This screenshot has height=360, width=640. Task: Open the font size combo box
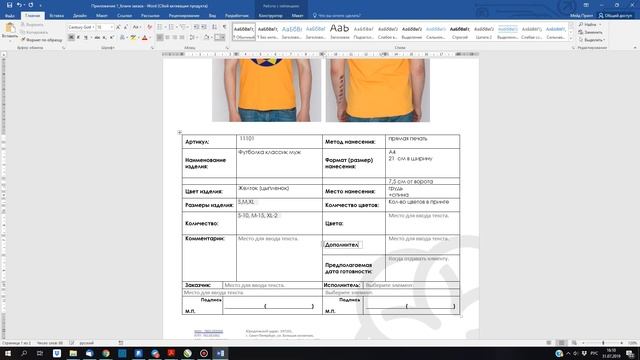105,27
